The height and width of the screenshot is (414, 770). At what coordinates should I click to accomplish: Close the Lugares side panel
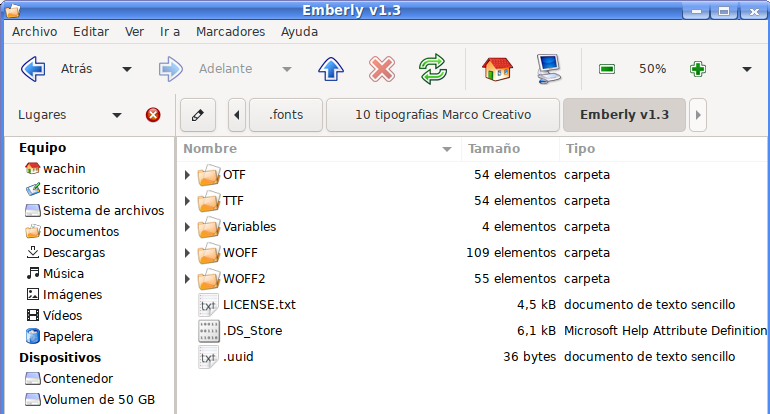click(x=153, y=115)
